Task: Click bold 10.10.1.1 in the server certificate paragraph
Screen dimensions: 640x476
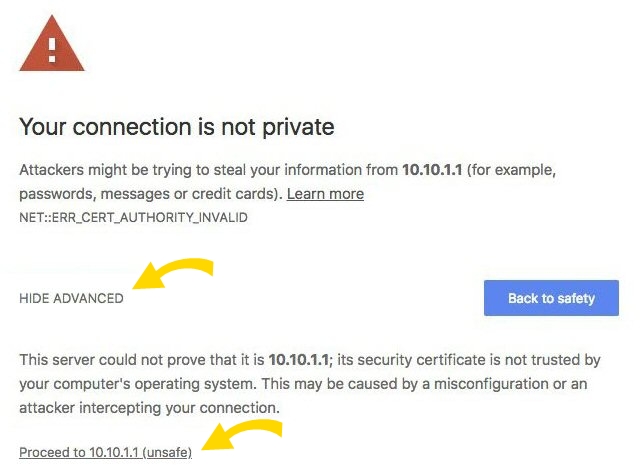Action: point(300,359)
